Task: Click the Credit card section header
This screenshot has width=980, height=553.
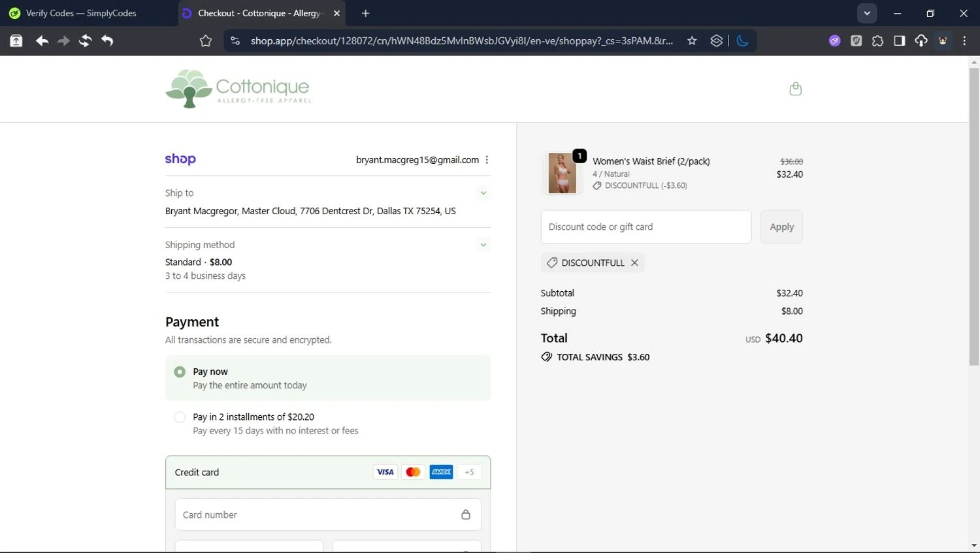Action: 328,472
